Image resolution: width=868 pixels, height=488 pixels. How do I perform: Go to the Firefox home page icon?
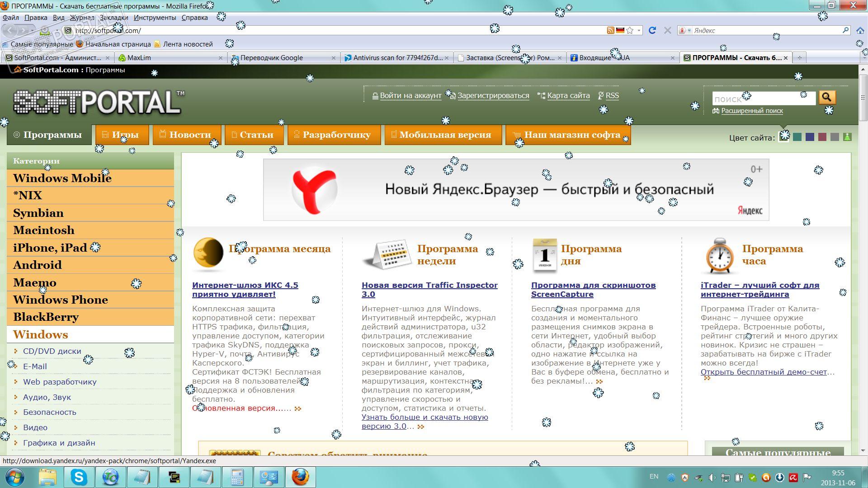pyautogui.click(x=860, y=30)
